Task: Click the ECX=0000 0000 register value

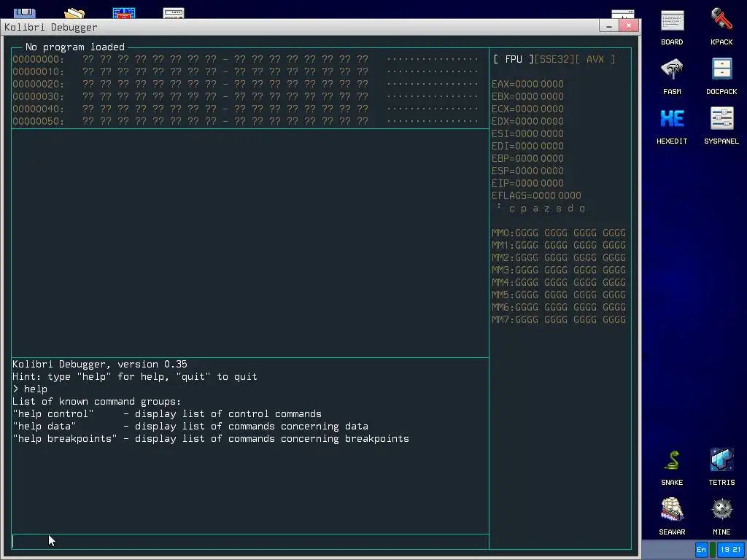Action: pos(527,109)
